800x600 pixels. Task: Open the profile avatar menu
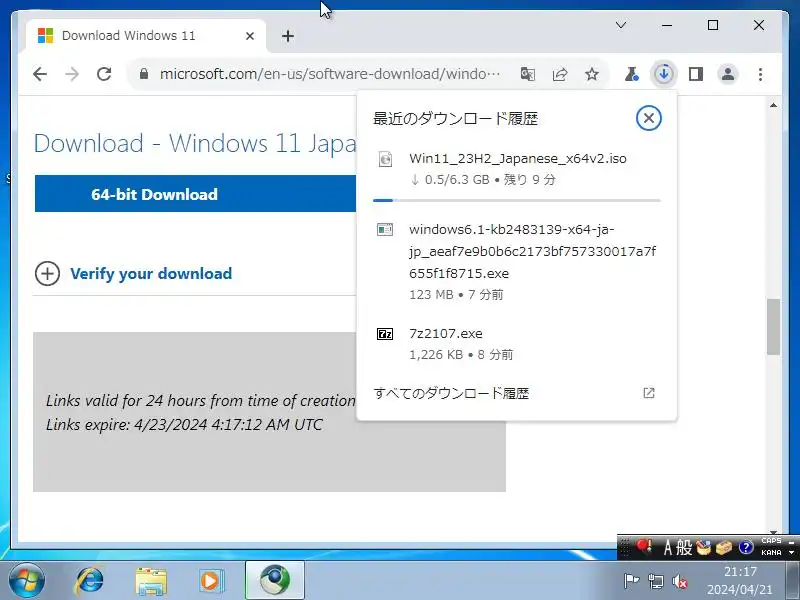[728, 74]
